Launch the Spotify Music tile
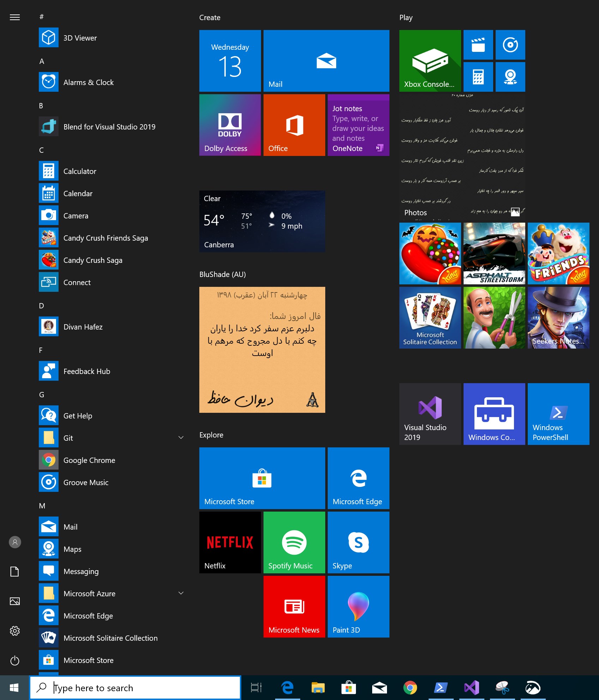 tap(294, 542)
